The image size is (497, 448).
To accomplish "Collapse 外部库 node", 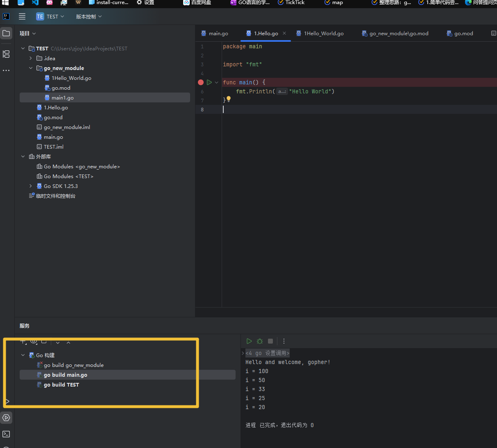I will (x=23, y=156).
